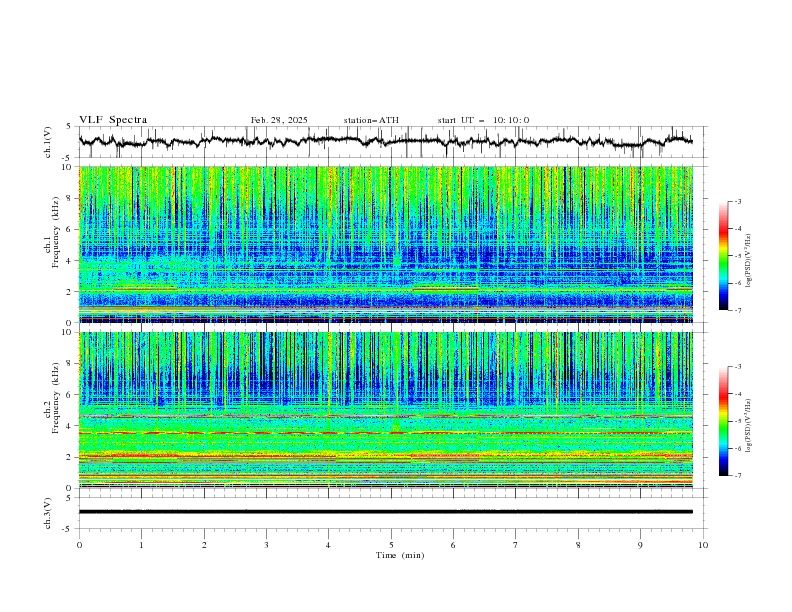The height and width of the screenshot is (612, 792).
Task: Click the ch.1 spectrogram color scale bar
Action: (x=723, y=256)
